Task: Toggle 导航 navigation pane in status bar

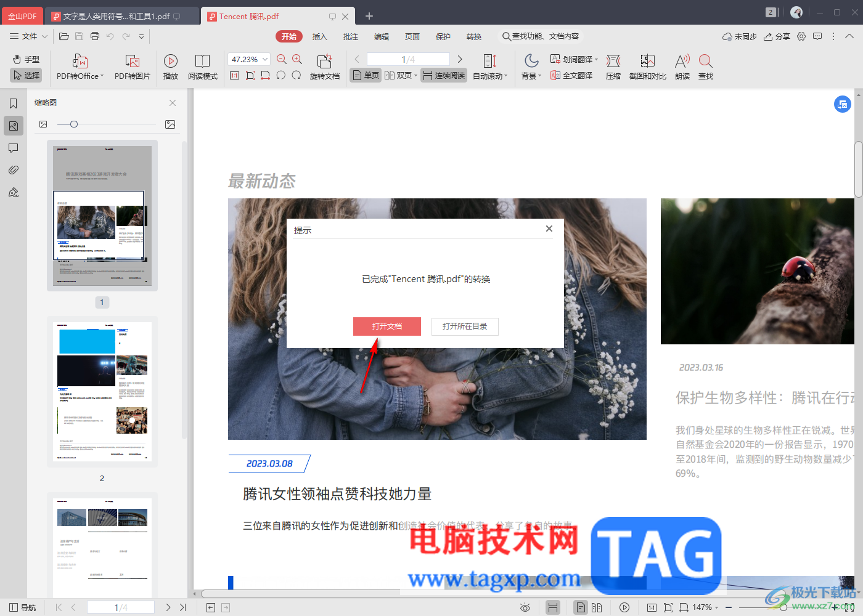Action: pyautogui.click(x=22, y=607)
